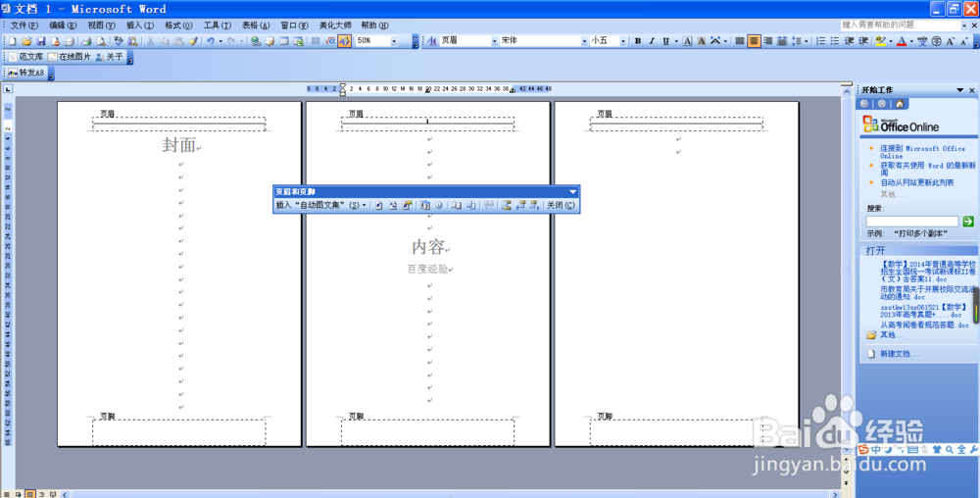Insert number of pages icon
This screenshot has height=498, width=980.
click(x=393, y=205)
